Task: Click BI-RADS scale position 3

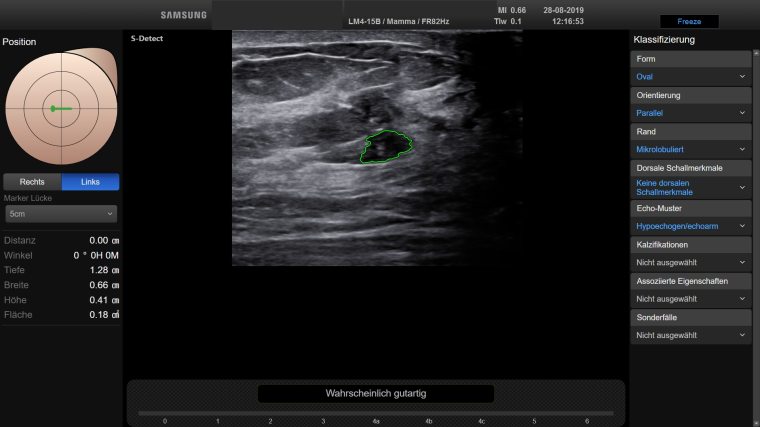Action: (x=323, y=419)
